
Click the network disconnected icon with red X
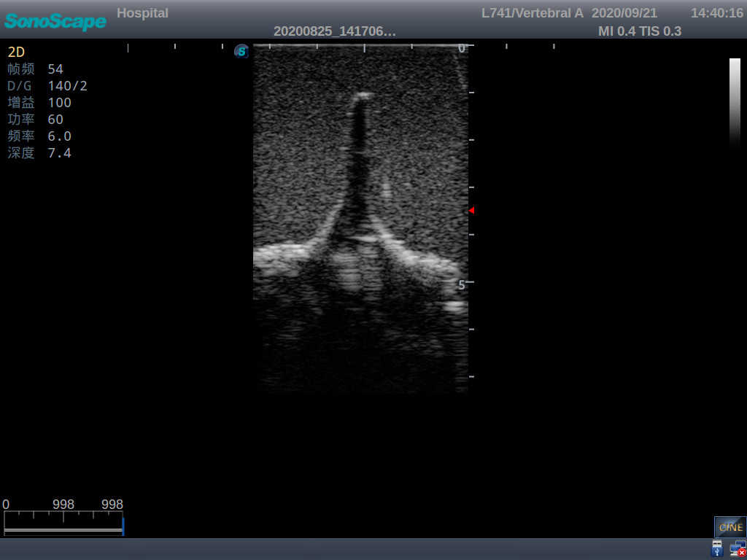(738, 548)
